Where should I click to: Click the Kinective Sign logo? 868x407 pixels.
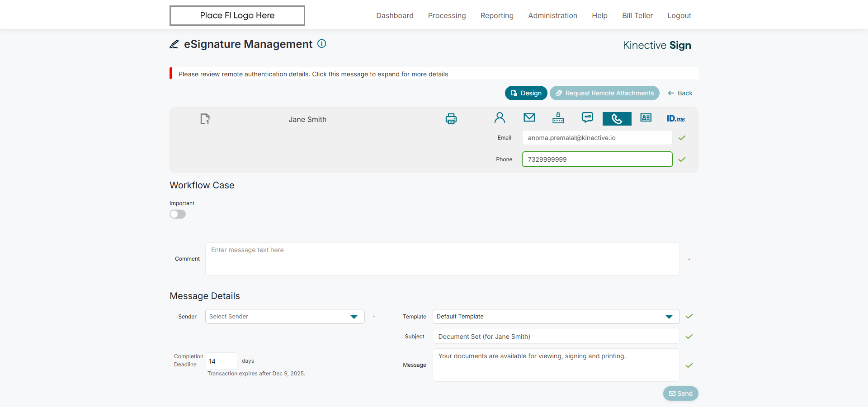[x=657, y=45]
